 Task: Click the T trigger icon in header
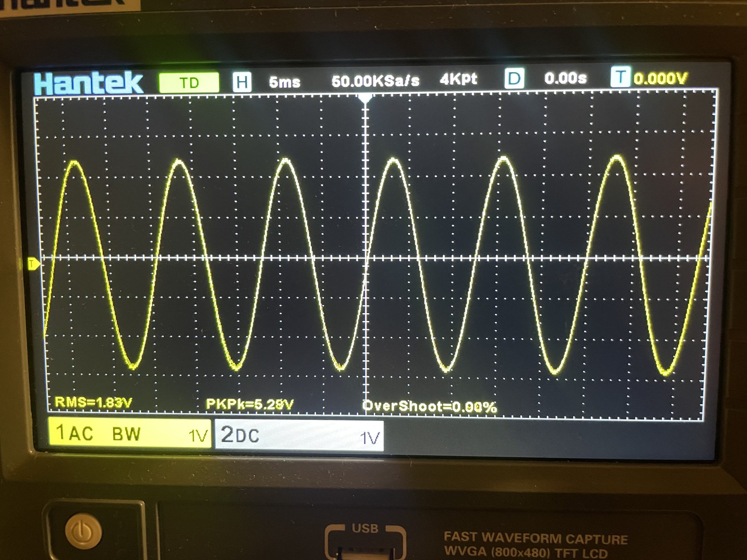[620, 77]
